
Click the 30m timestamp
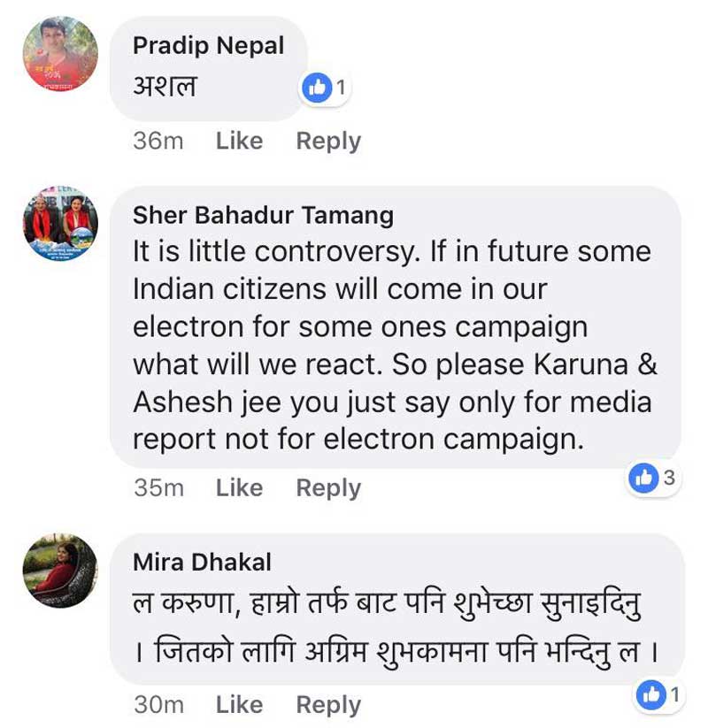158,704
